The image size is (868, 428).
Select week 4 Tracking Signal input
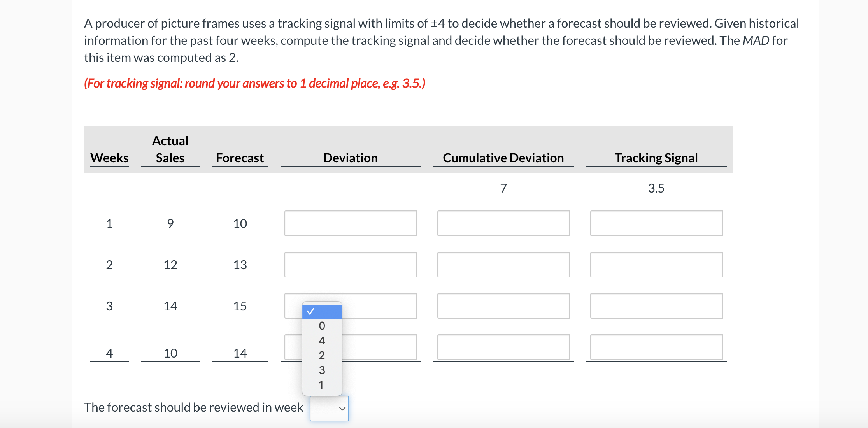pyautogui.click(x=656, y=347)
